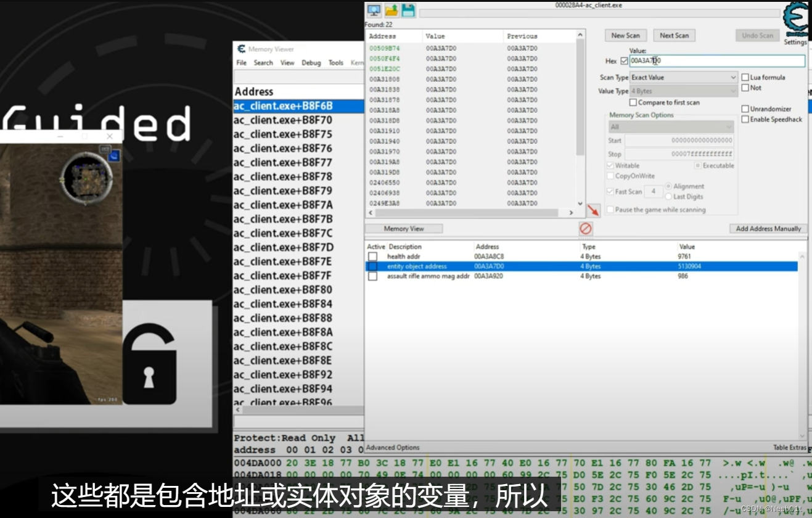
Task: Enable the Unrandomizer checkbox
Action: [x=745, y=109]
